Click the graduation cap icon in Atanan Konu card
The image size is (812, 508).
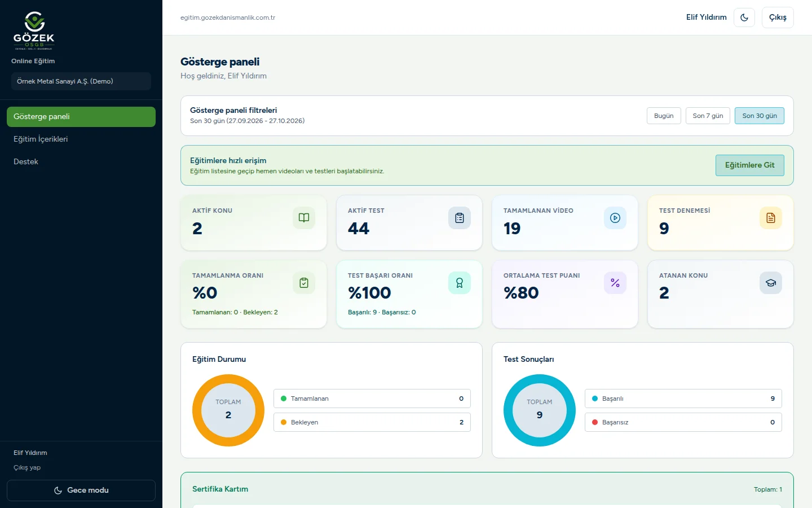[x=771, y=283]
